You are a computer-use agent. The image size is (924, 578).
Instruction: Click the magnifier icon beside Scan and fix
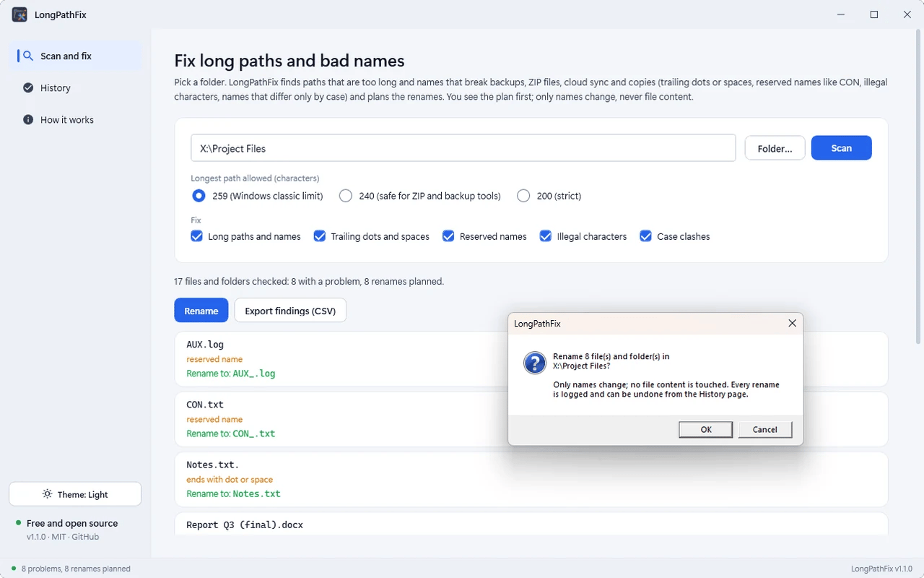coord(28,56)
